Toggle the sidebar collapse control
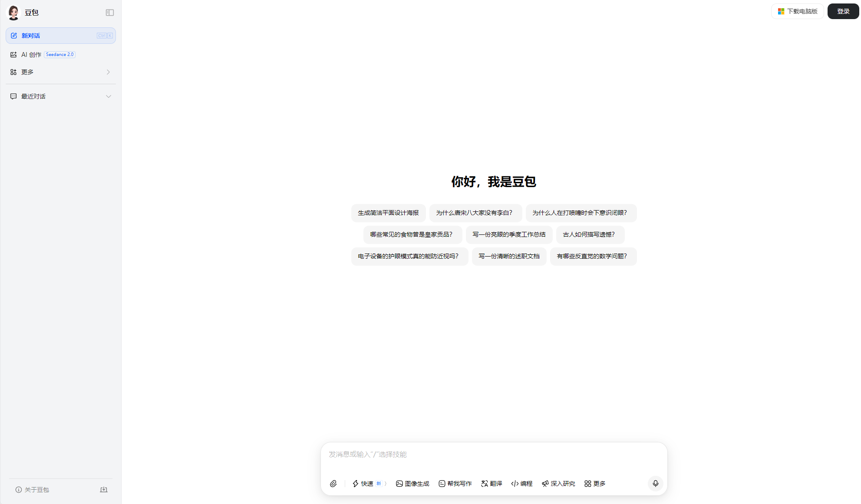This screenshot has height=504, width=861. pyautogui.click(x=109, y=12)
